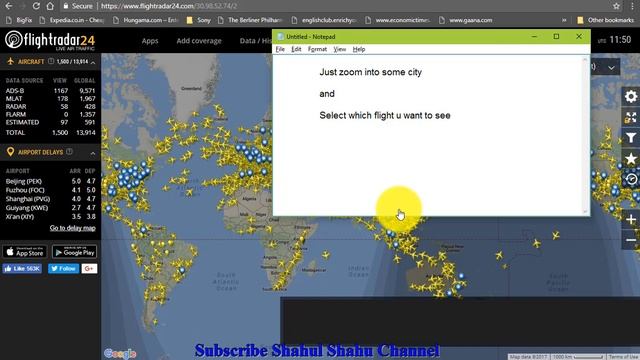Open the Google Play download badge

(74, 252)
